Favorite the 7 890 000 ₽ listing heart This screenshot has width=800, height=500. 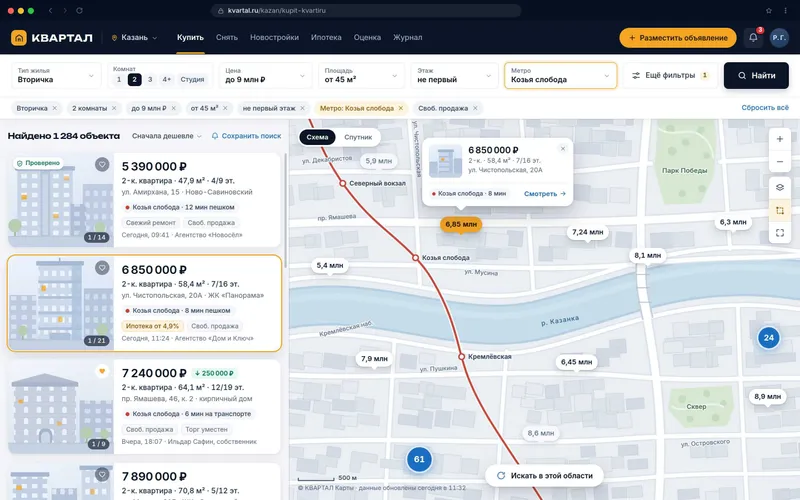coord(102,474)
